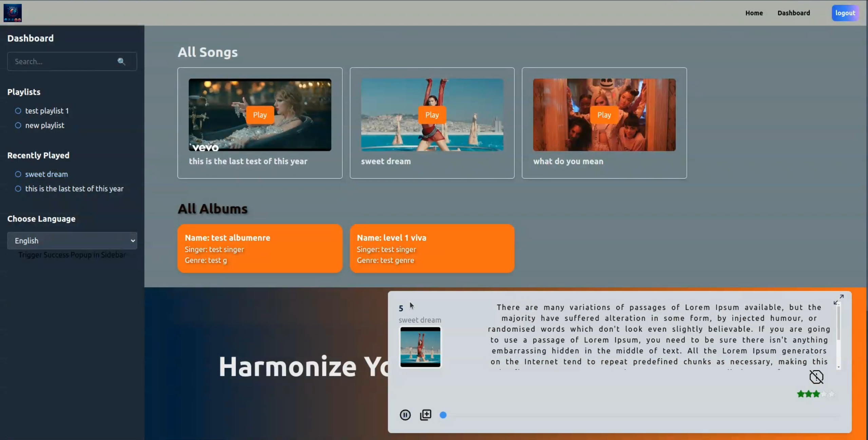Screen dimensions: 868x440
Task: Open the English language dropdown
Action: coord(72,241)
